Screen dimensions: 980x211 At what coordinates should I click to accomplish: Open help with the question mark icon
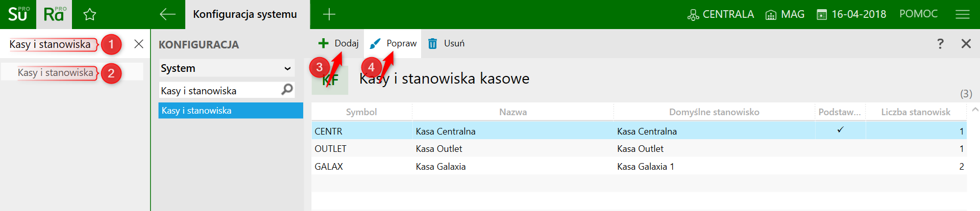(940, 44)
